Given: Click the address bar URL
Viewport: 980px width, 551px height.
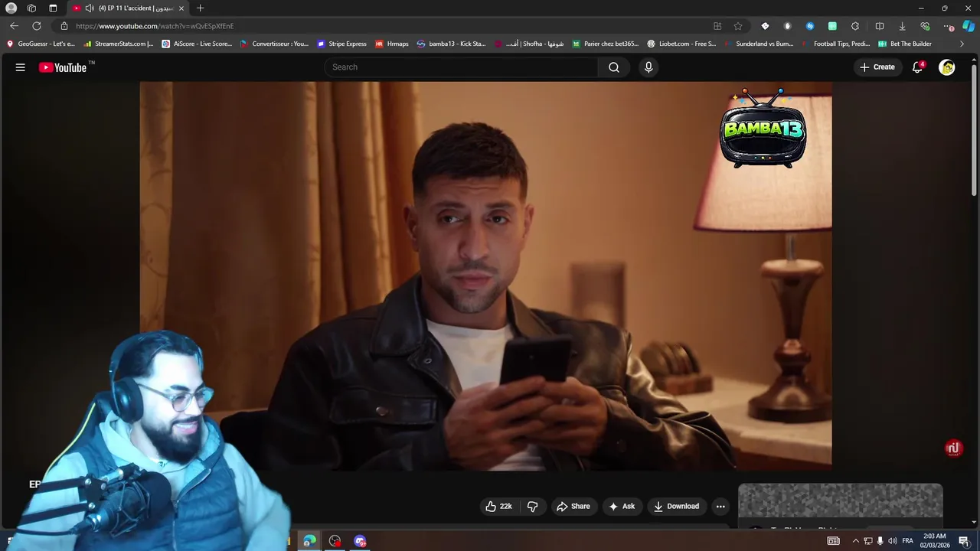Looking at the screenshot, I should coord(155,26).
